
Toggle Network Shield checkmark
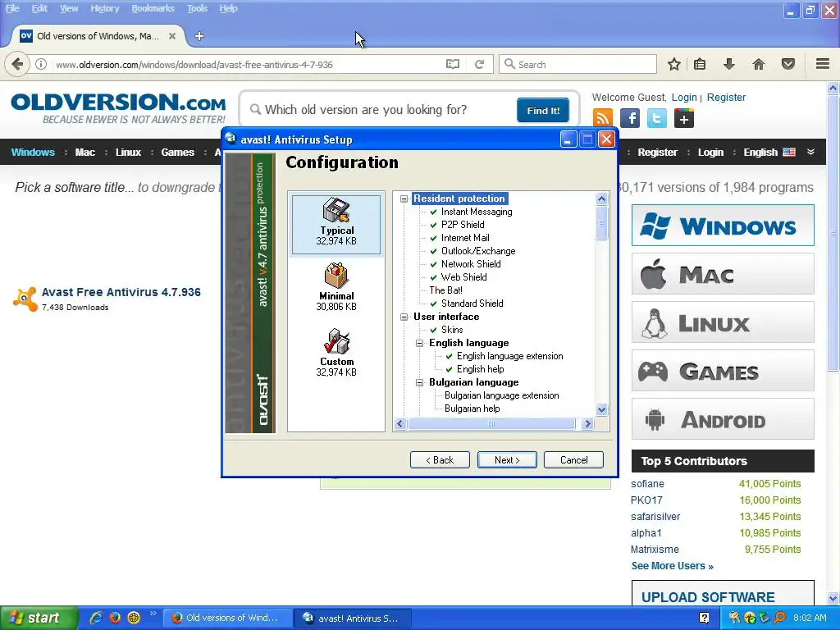click(x=434, y=264)
